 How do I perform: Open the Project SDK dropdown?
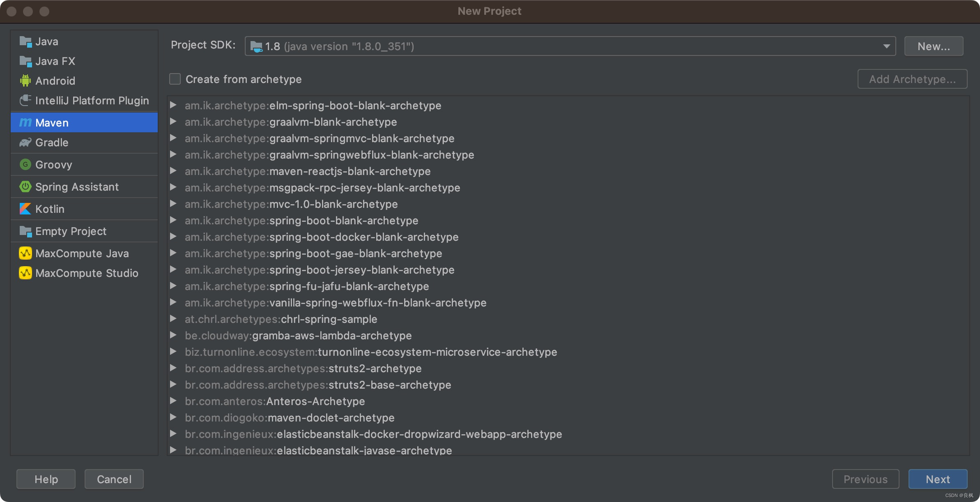pos(886,46)
